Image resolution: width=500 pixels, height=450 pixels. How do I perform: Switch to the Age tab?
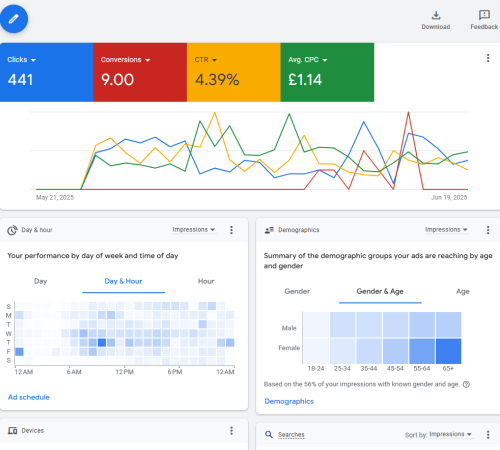click(463, 291)
